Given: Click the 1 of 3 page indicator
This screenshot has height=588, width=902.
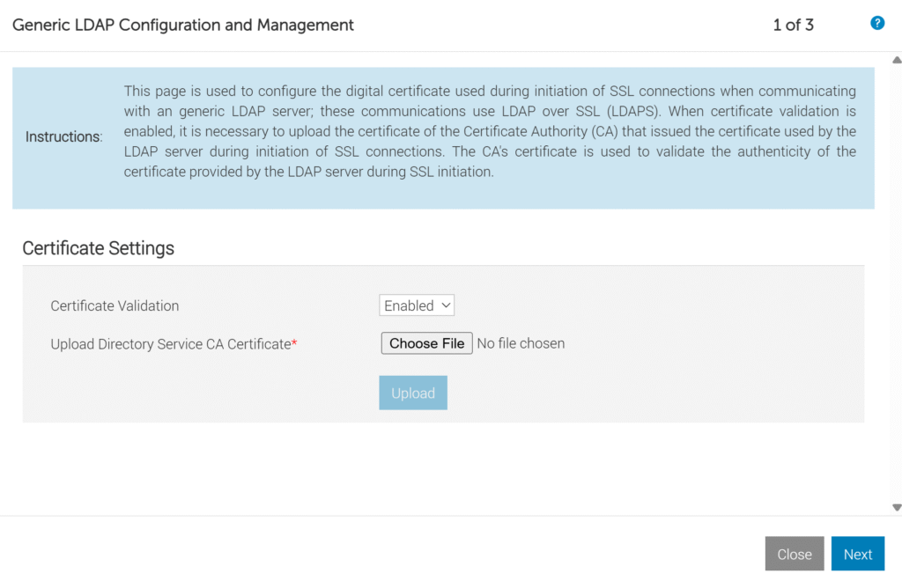Looking at the screenshot, I should click(793, 25).
